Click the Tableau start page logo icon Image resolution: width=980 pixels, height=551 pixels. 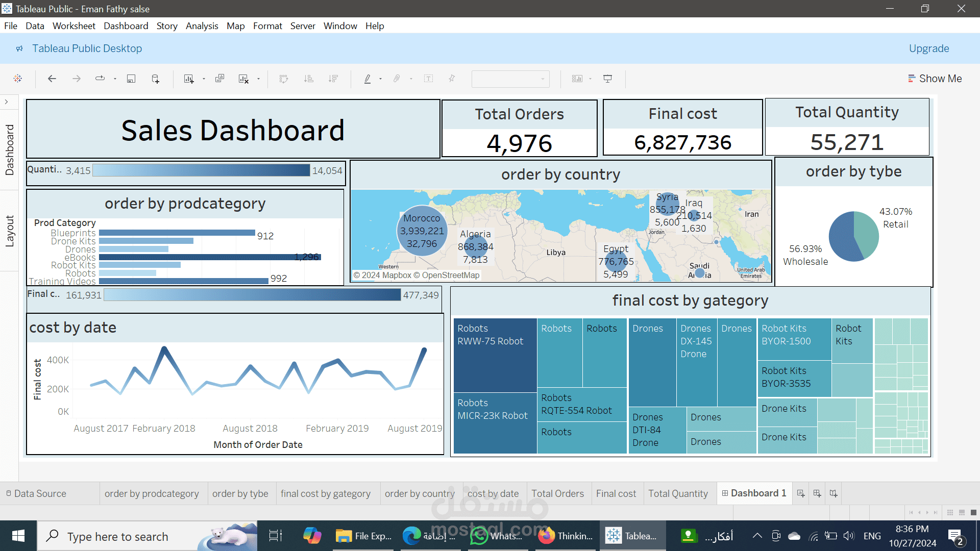[18, 79]
